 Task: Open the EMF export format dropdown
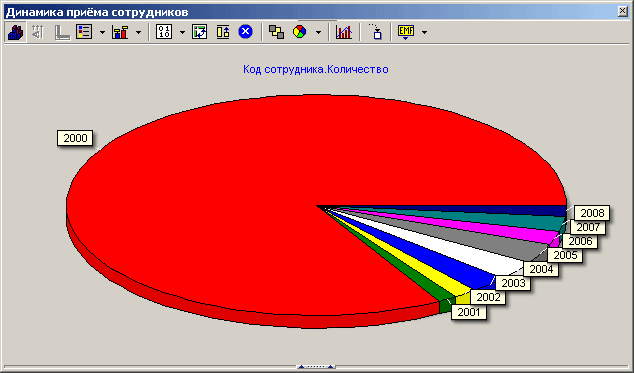tap(424, 32)
